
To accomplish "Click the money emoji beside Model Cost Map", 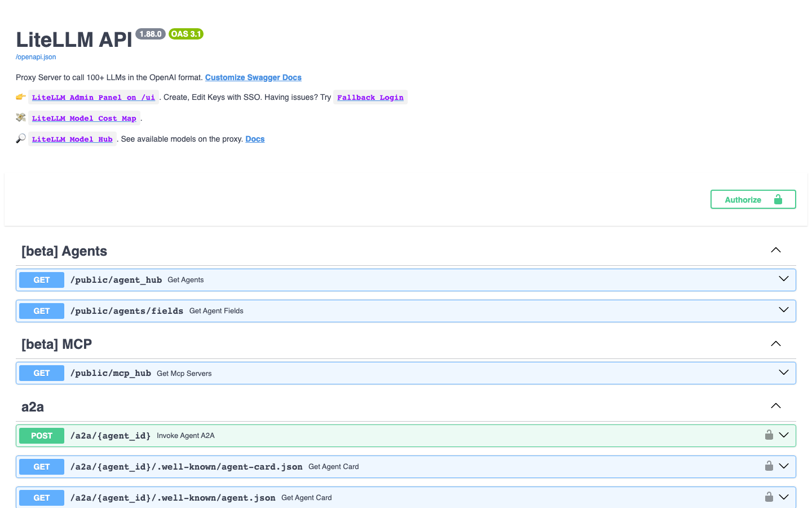I will [x=21, y=117].
